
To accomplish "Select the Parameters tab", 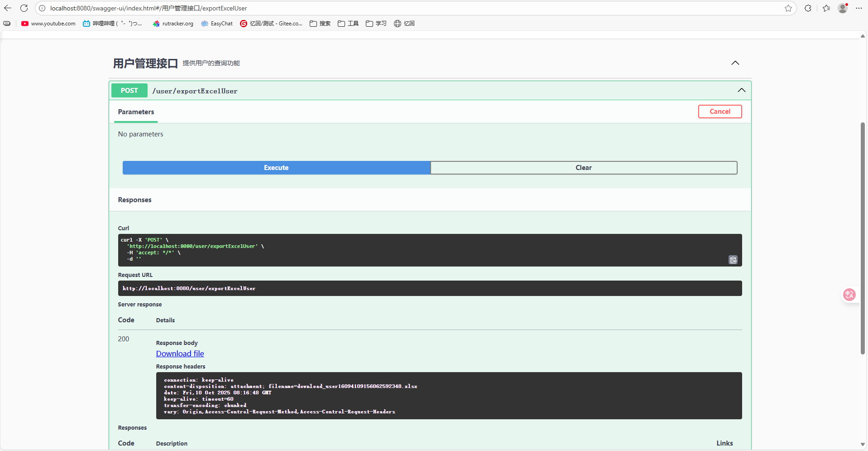I will (136, 112).
